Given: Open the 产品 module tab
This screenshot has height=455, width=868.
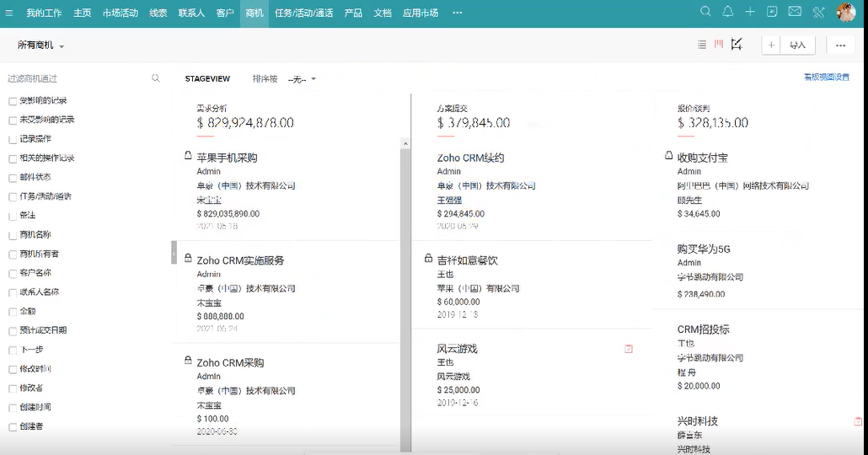Looking at the screenshot, I should coord(353,13).
